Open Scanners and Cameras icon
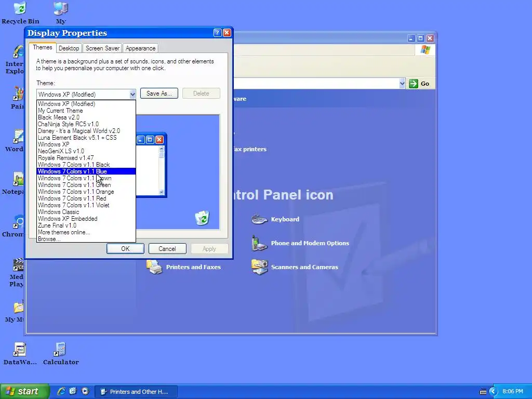The width and height of the screenshot is (532, 399). (295, 267)
